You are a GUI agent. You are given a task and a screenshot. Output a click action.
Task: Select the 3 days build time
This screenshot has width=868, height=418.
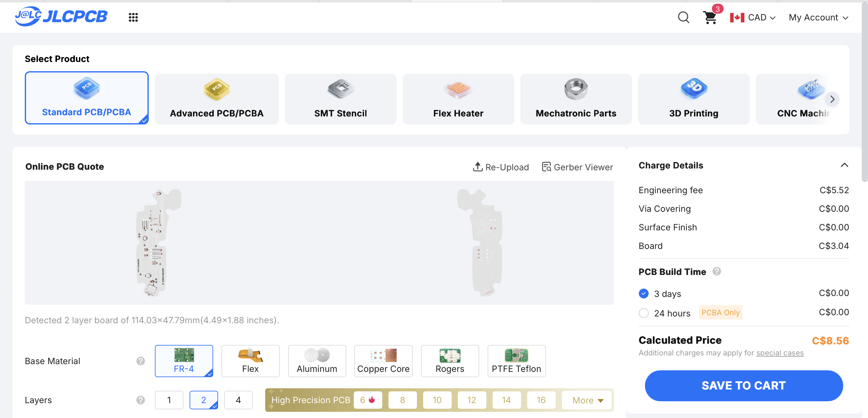tap(644, 294)
